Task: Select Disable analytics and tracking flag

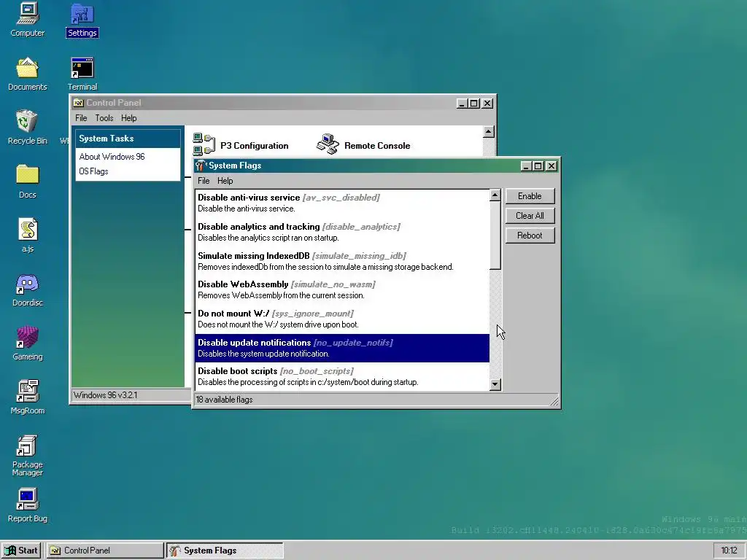Action: [x=342, y=232]
